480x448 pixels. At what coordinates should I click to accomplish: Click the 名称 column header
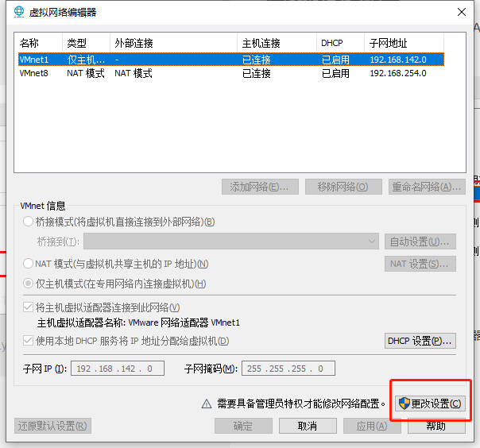tap(40, 43)
